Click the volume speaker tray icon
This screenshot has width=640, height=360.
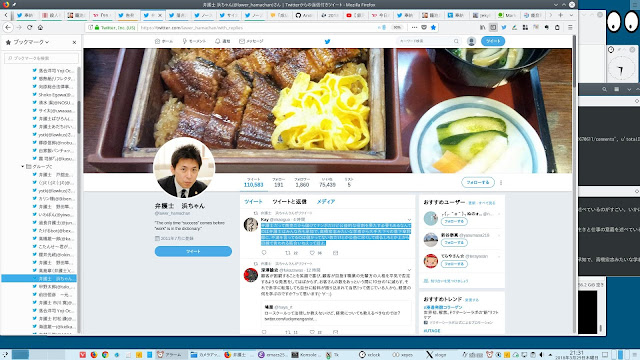click(541, 355)
